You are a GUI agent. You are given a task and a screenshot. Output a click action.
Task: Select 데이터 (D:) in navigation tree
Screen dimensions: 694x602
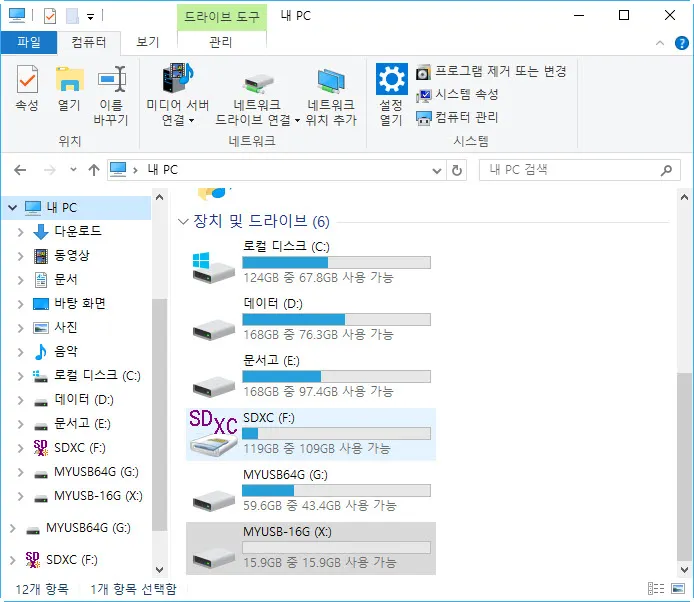[84, 400]
